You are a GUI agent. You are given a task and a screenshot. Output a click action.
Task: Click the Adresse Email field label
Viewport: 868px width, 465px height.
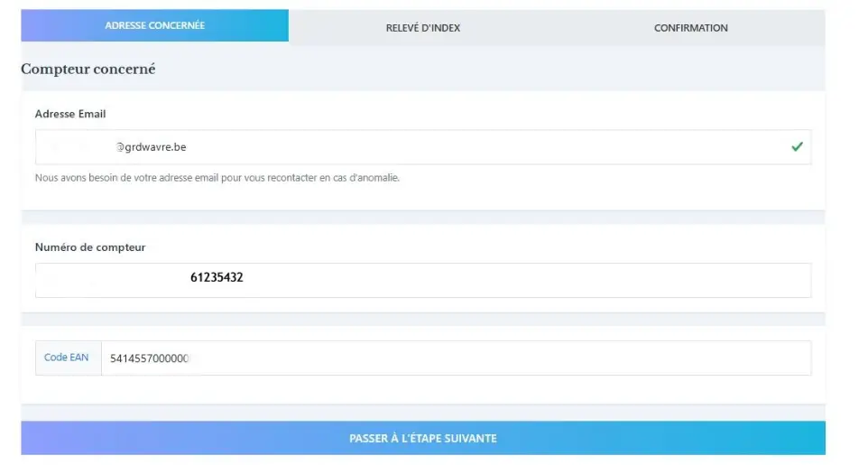click(x=70, y=114)
